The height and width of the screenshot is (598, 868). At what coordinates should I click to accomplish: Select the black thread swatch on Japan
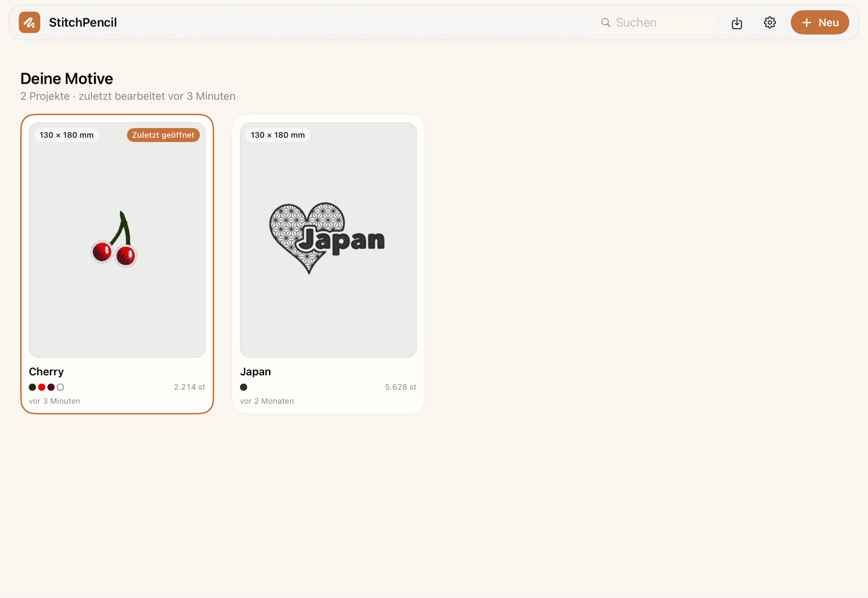click(x=244, y=387)
